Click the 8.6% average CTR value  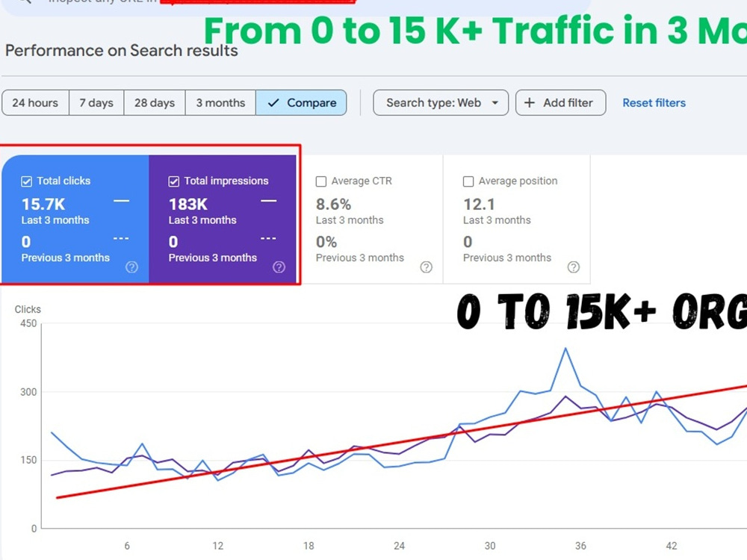coord(333,205)
